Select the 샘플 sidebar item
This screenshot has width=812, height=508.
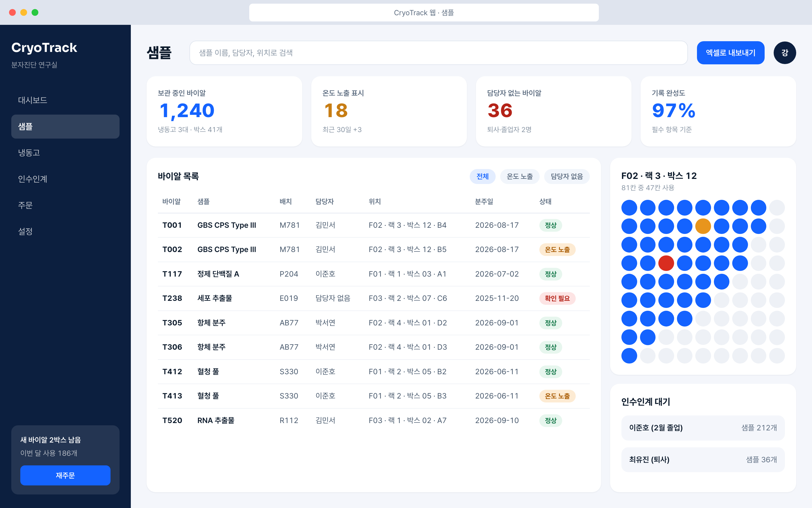pos(65,126)
